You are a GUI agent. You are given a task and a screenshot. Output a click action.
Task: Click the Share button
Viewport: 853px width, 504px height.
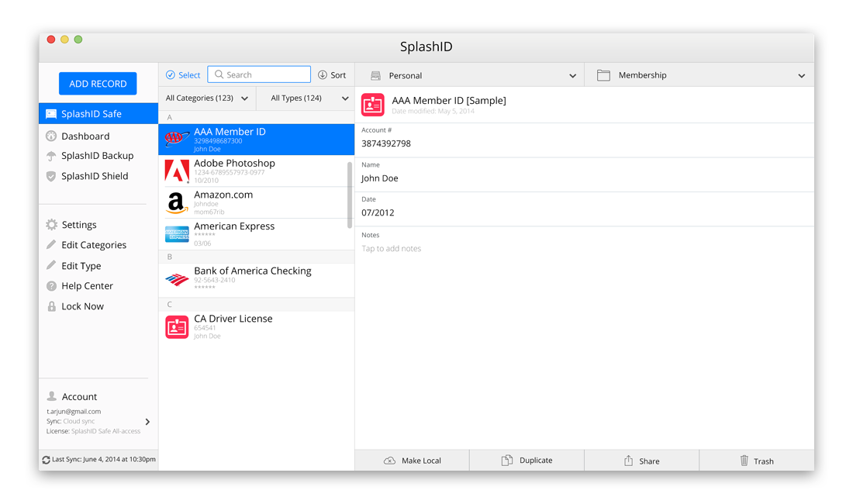point(641,460)
